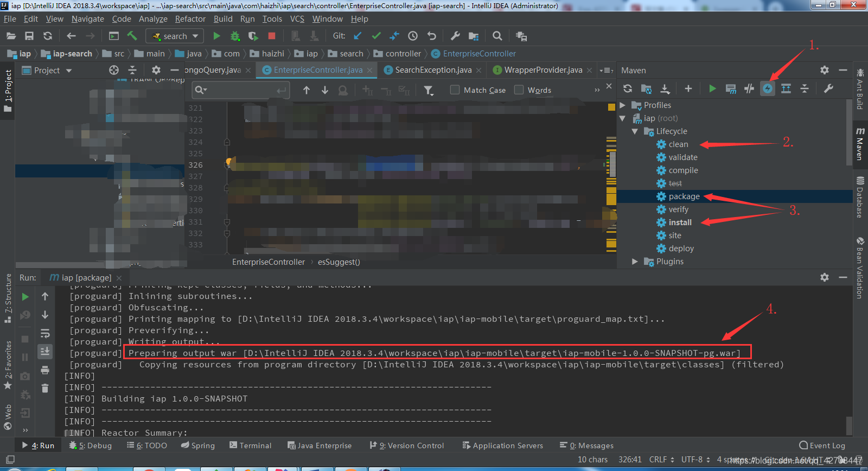Expand the Profiles node in Maven tree

coord(623,105)
